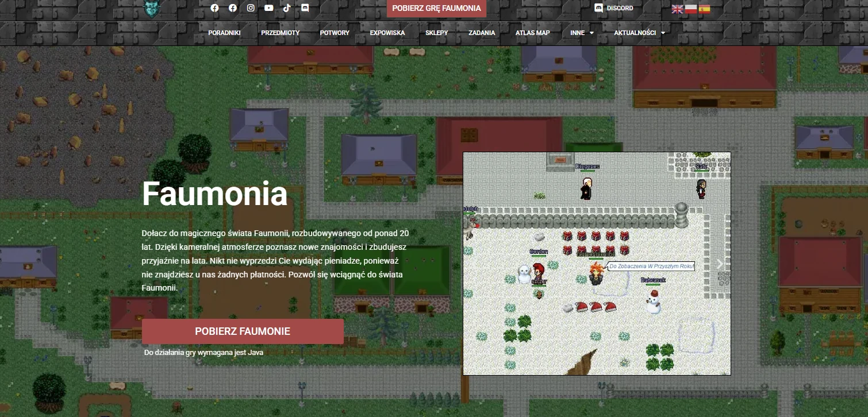The height and width of the screenshot is (417, 868).
Task: Open the TikTok social icon
Action: tap(287, 8)
